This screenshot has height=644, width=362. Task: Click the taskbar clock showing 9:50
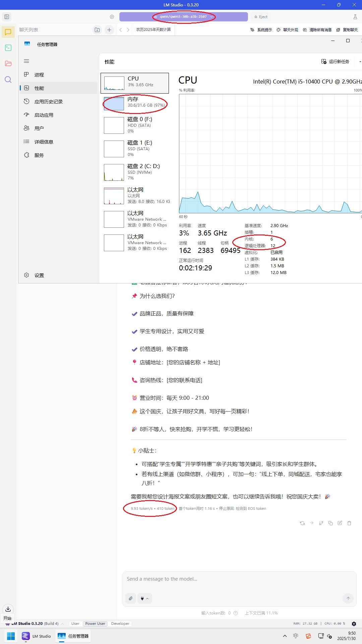[347, 636]
